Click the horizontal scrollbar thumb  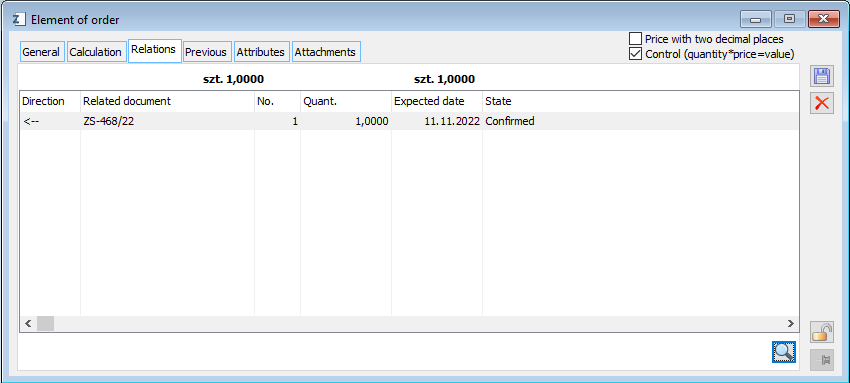[x=46, y=323]
